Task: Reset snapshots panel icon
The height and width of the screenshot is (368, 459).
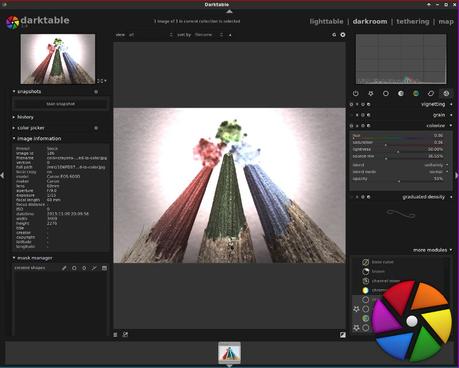Action: click(96, 92)
